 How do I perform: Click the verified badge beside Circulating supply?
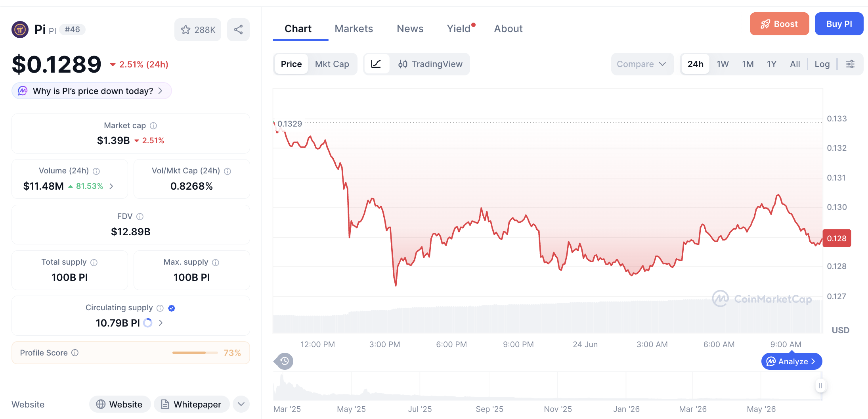point(172,308)
